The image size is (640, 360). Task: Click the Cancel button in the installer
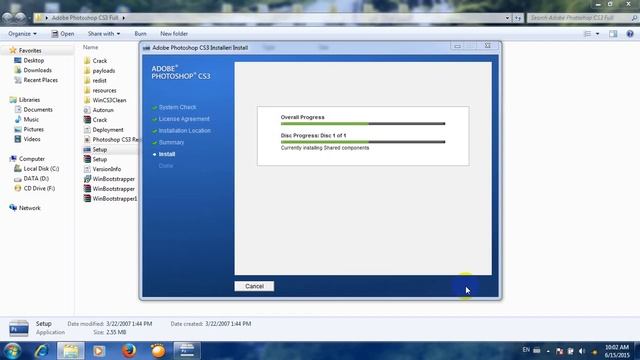pos(254,286)
